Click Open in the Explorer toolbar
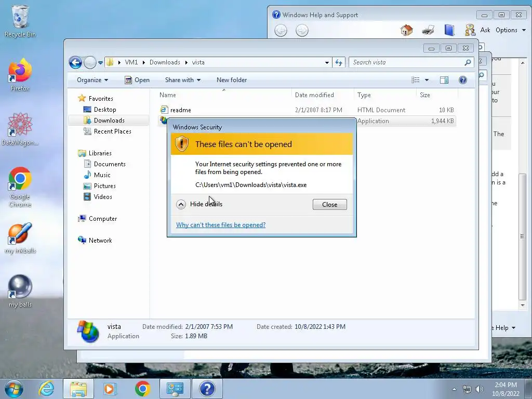This screenshot has height=399, width=532. [137, 80]
